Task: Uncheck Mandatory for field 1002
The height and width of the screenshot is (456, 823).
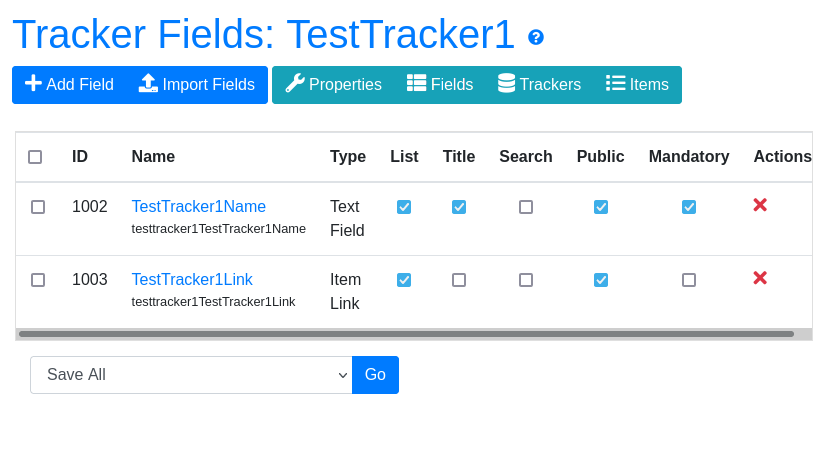Action: tap(689, 207)
